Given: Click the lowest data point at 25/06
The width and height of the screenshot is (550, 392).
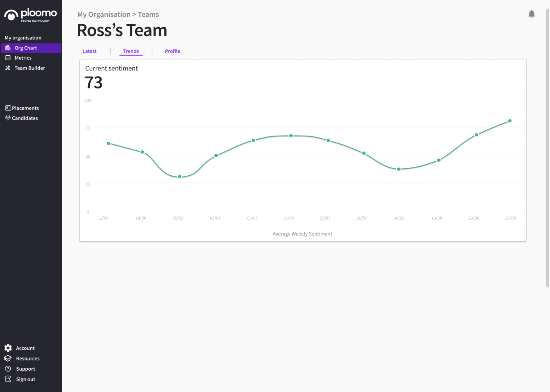Looking at the screenshot, I should [x=180, y=177].
